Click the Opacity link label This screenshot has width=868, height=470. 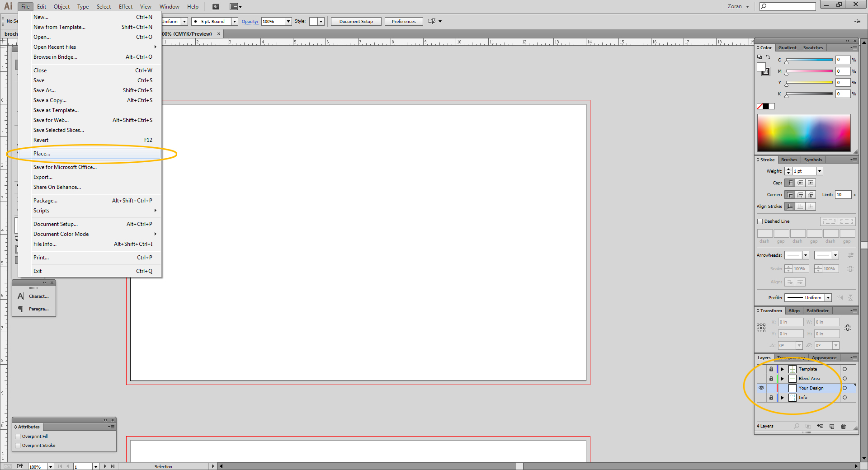250,21
